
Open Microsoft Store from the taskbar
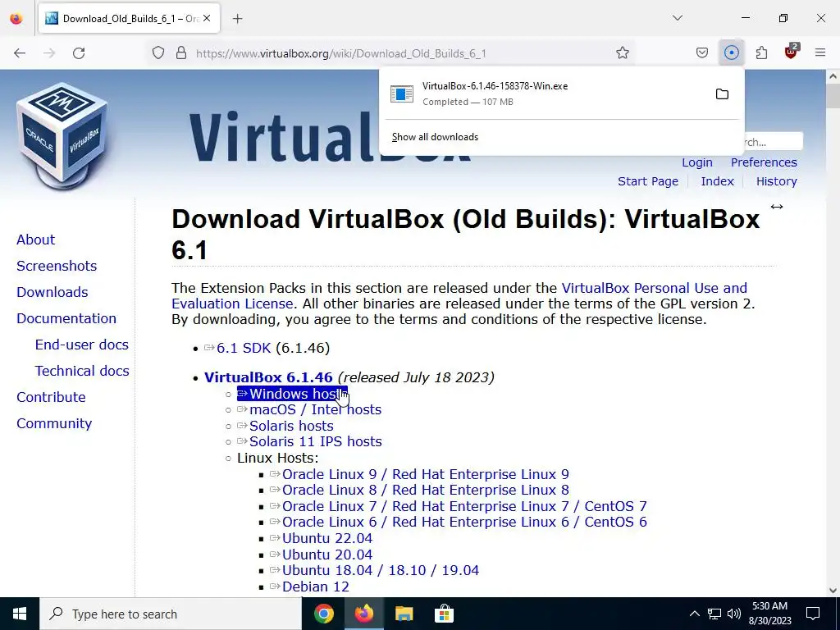444,614
